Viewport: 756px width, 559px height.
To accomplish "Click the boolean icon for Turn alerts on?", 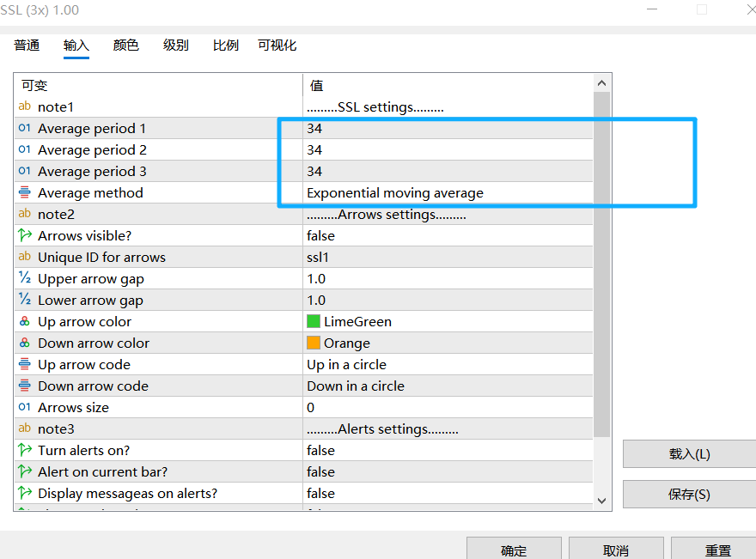I will click(x=25, y=450).
